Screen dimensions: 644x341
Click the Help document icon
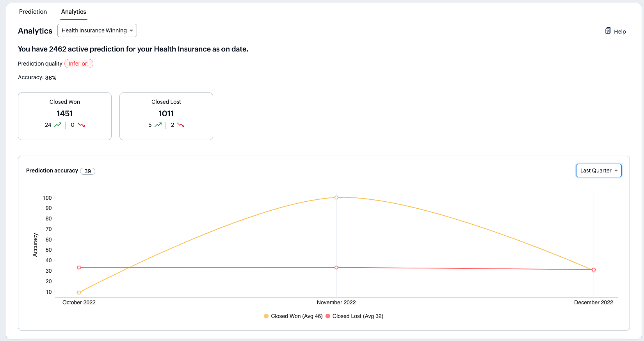pyautogui.click(x=608, y=31)
